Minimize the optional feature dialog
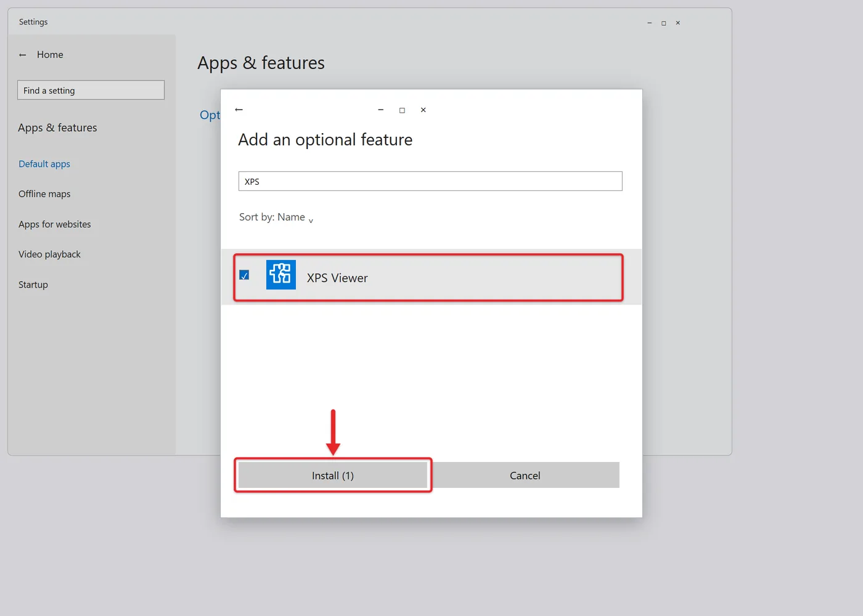The height and width of the screenshot is (616, 863). (381, 110)
